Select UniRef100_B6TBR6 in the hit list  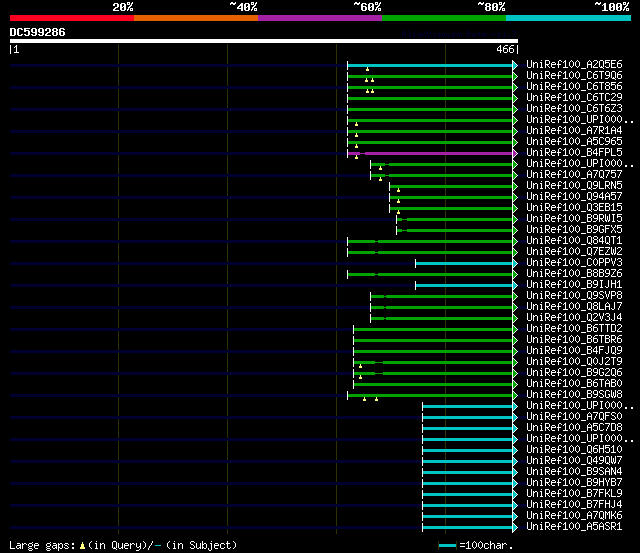pyautogui.click(x=574, y=340)
